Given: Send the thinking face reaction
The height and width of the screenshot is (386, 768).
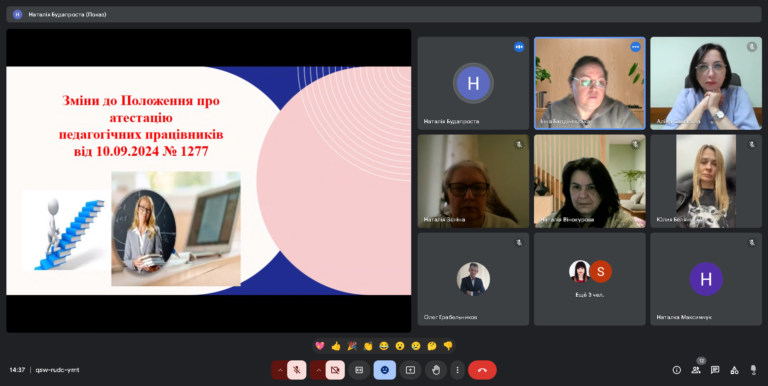Looking at the screenshot, I should pyautogui.click(x=432, y=346).
